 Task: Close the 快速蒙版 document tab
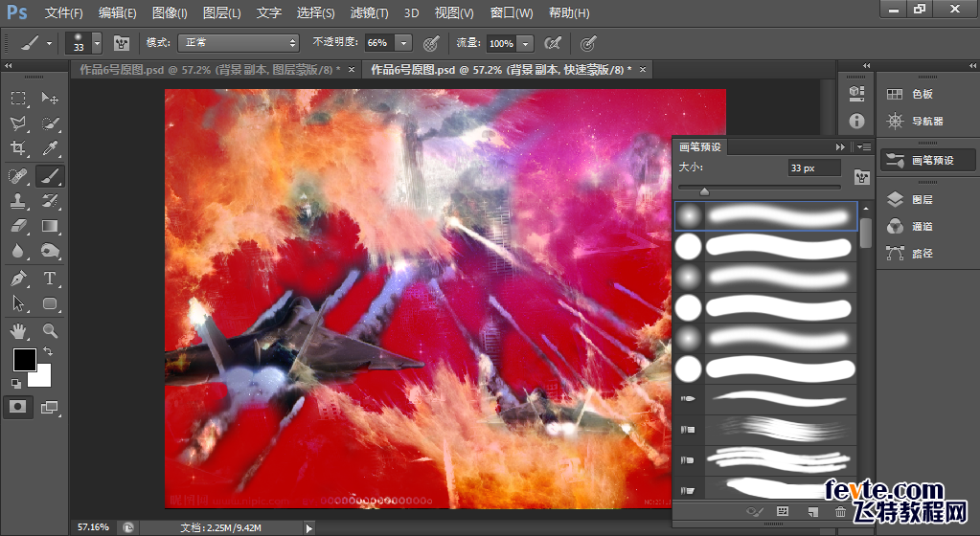643,69
